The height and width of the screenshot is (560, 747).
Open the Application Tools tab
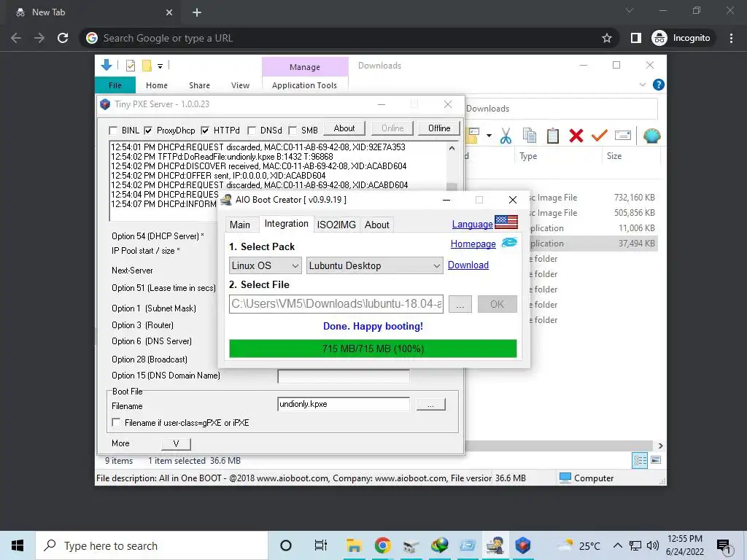click(304, 85)
